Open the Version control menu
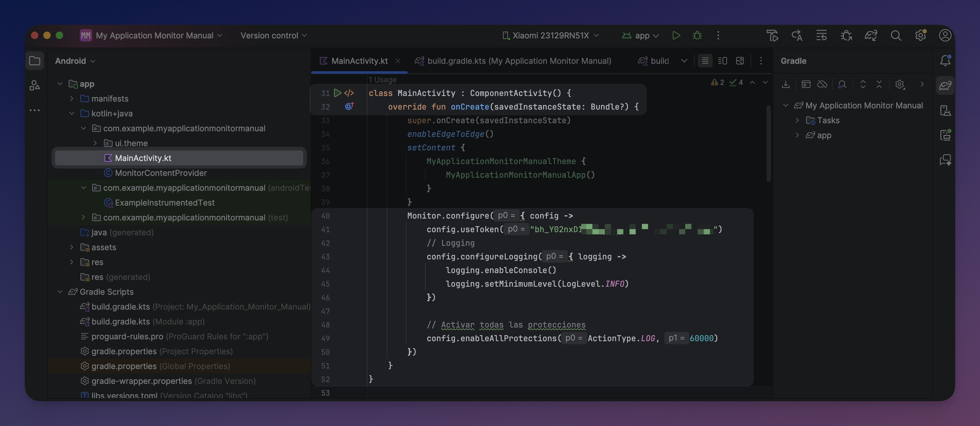Image resolution: width=980 pixels, height=426 pixels. tap(273, 35)
